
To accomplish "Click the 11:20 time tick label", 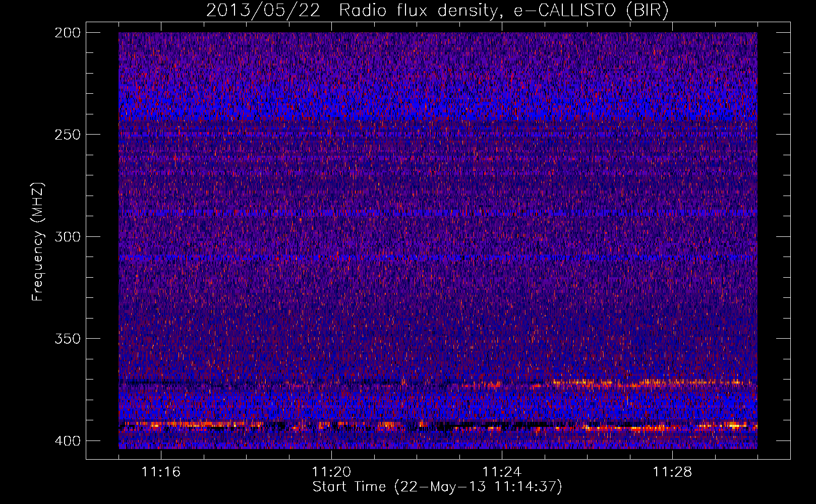I will click(x=332, y=472).
